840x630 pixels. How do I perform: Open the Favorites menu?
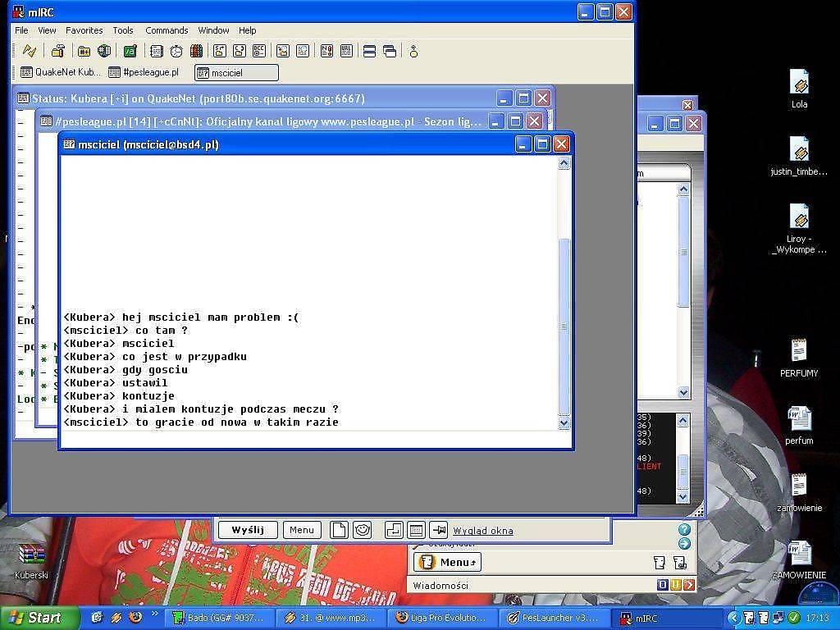tap(84, 30)
